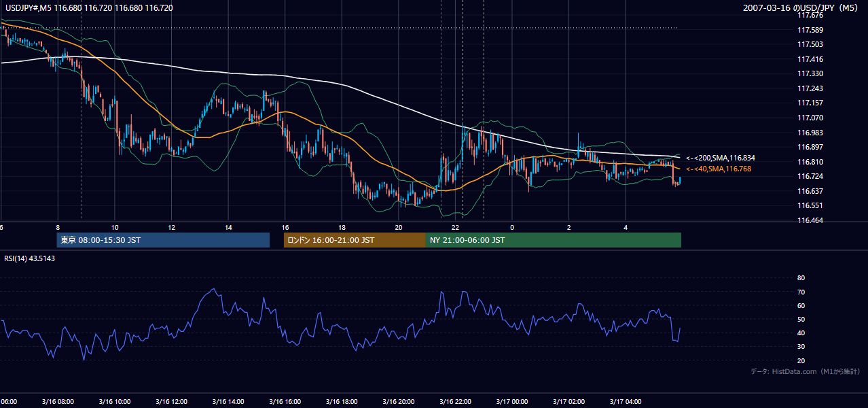
Task: Click price axis label 116.464
Action: tap(810, 220)
